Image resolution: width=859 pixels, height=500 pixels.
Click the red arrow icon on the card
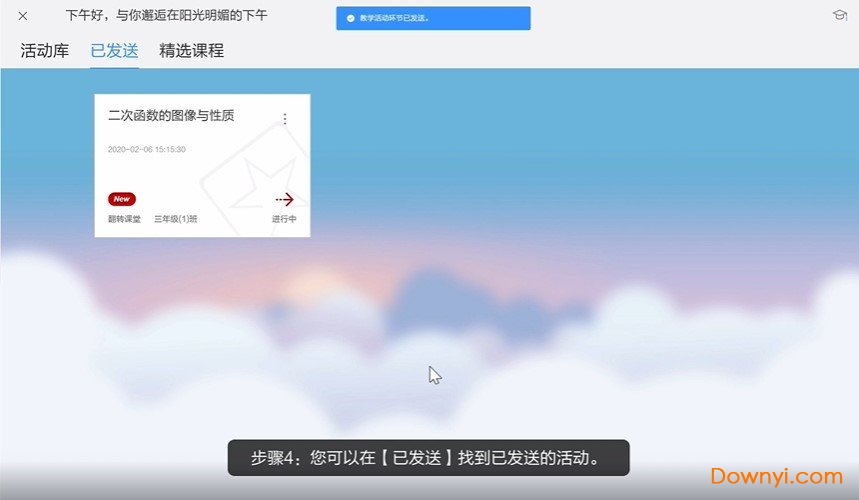(x=284, y=199)
